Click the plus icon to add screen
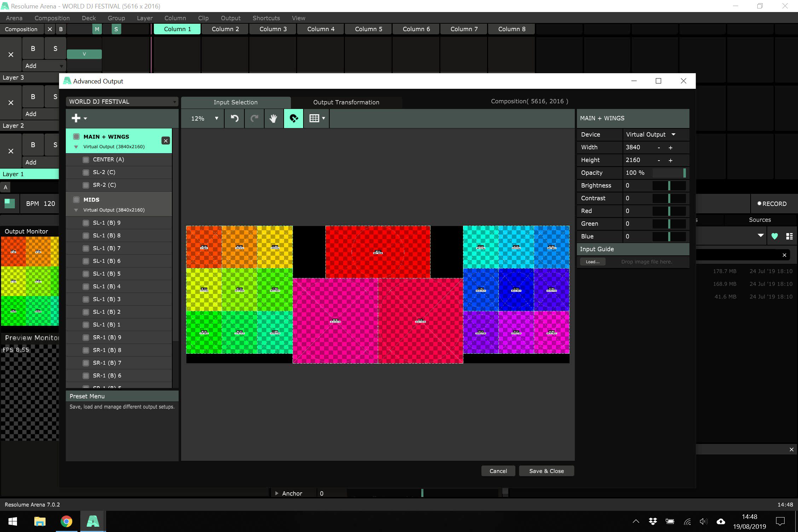 point(76,118)
